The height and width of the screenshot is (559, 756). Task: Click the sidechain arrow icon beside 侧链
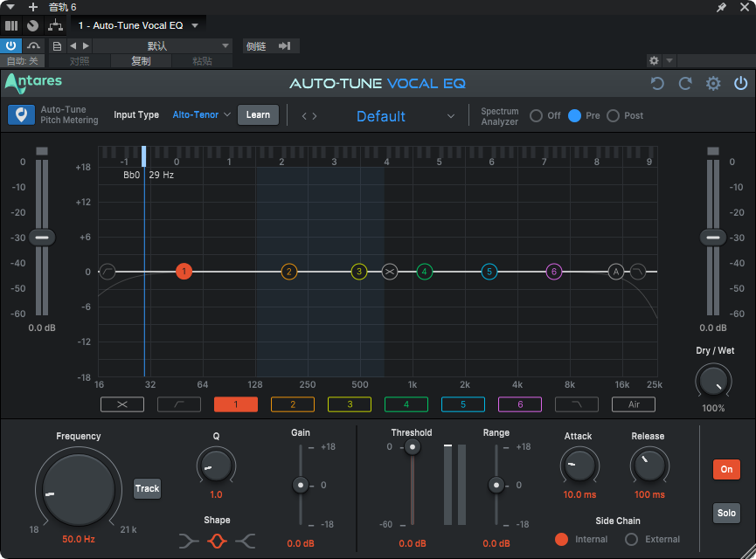(x=284, y=46)
